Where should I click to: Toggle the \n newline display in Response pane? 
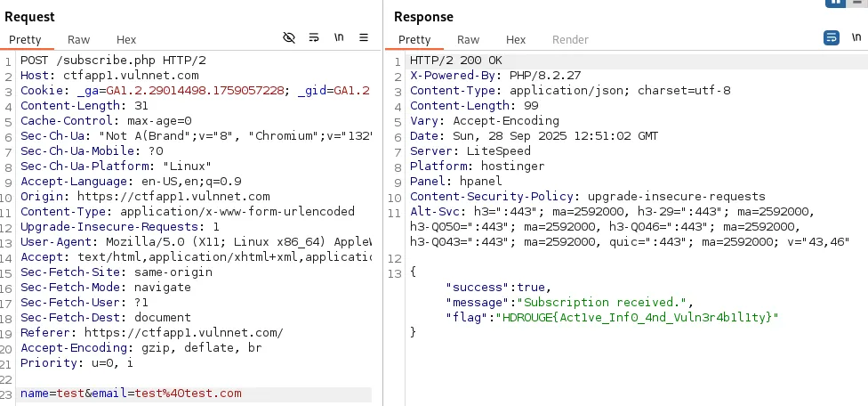pyautogui.click(x=856, y=38)
